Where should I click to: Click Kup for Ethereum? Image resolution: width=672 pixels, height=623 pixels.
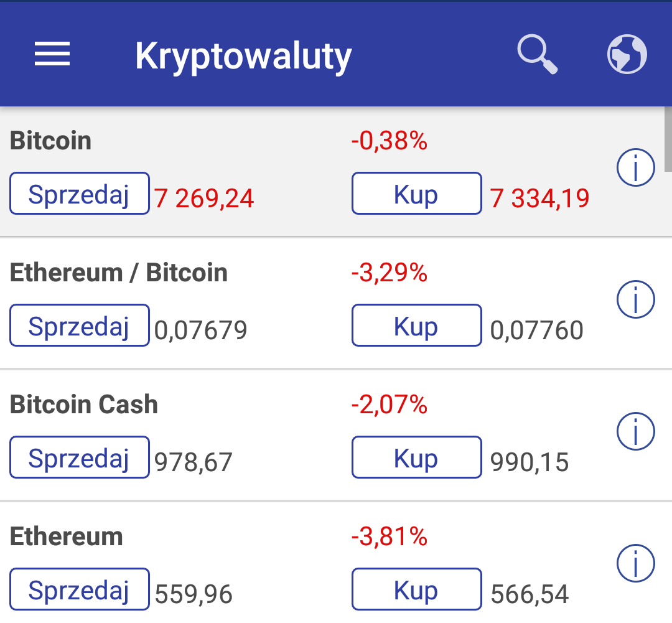416,589
